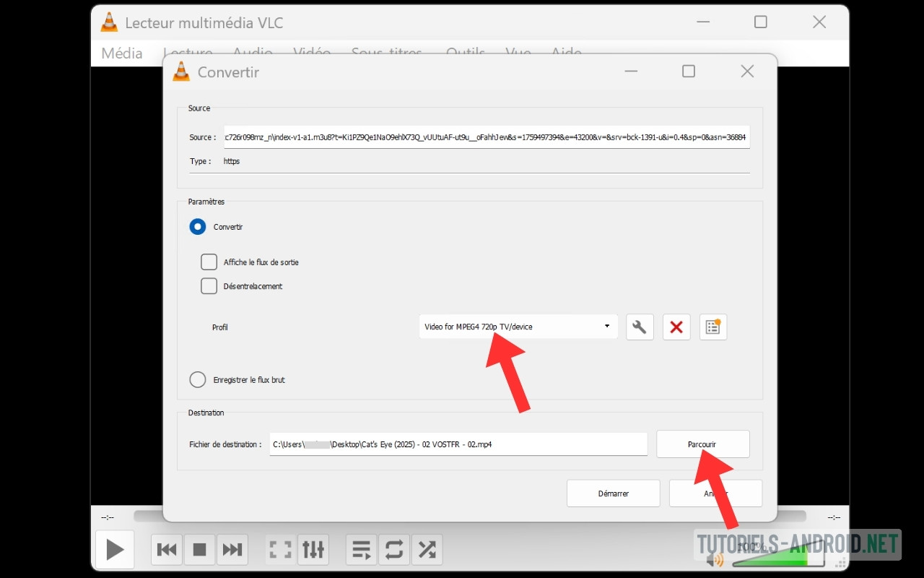Image resolution: width=924 pixels, height=578 pixels.
Task: Click into Fichier de destination field
Action: point(458,444)
